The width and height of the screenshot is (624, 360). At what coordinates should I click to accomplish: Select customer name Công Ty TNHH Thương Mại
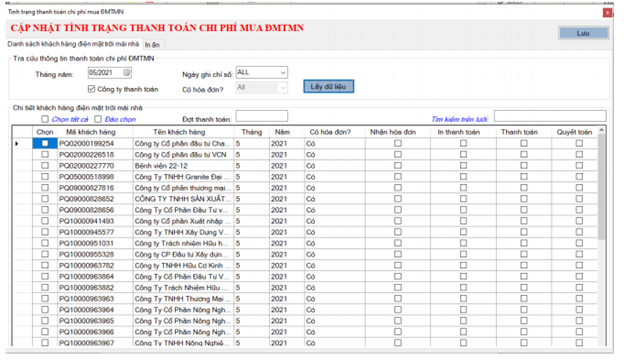pos(182,299)
